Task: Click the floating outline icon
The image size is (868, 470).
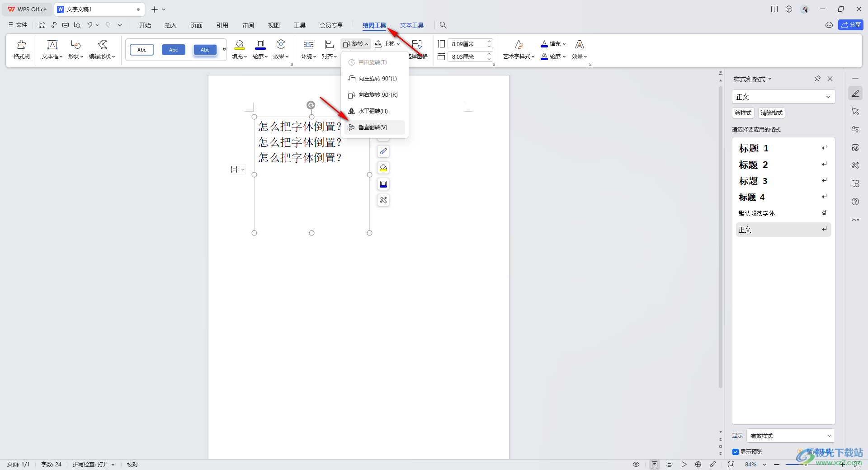Action: (x=383, y=184)
